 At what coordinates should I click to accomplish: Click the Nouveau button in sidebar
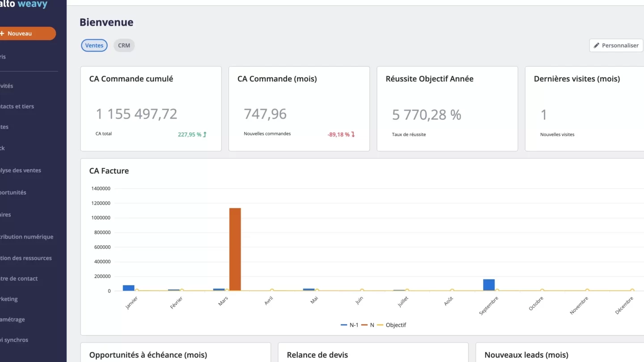tap(27, 34)
